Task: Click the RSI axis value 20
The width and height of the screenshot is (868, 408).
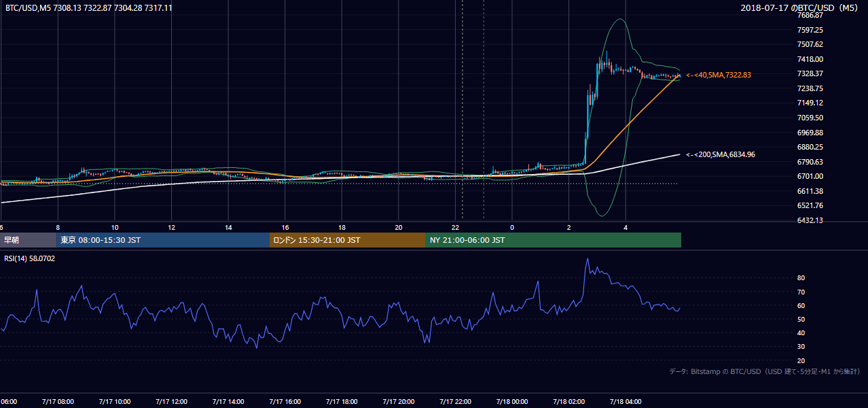Action: pos(801,360)
